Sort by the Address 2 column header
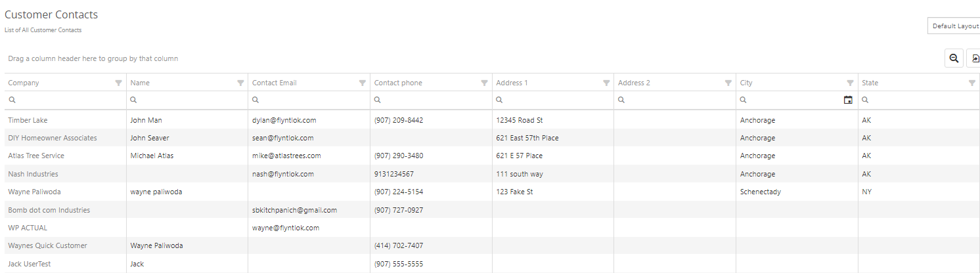 634,83
